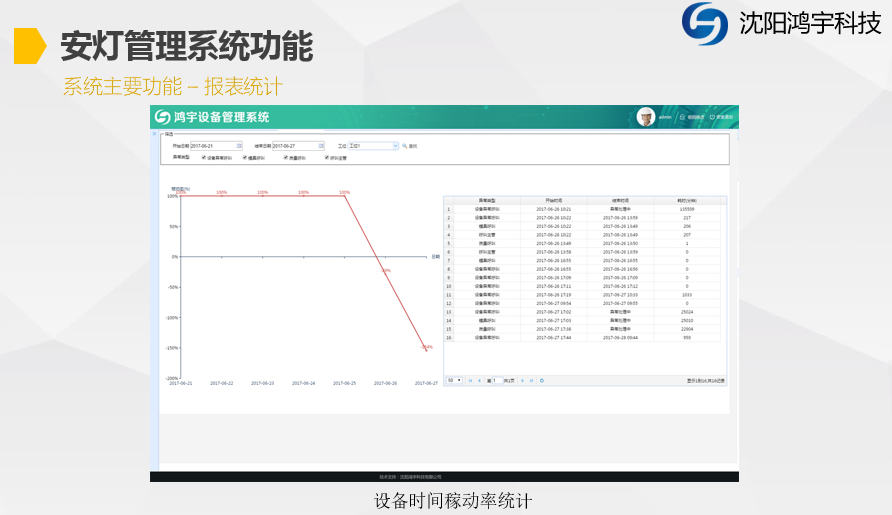Viewport: 892px width, 515px height.
Task: Sort by the 开始时间 column header
Action: [554, 200]
